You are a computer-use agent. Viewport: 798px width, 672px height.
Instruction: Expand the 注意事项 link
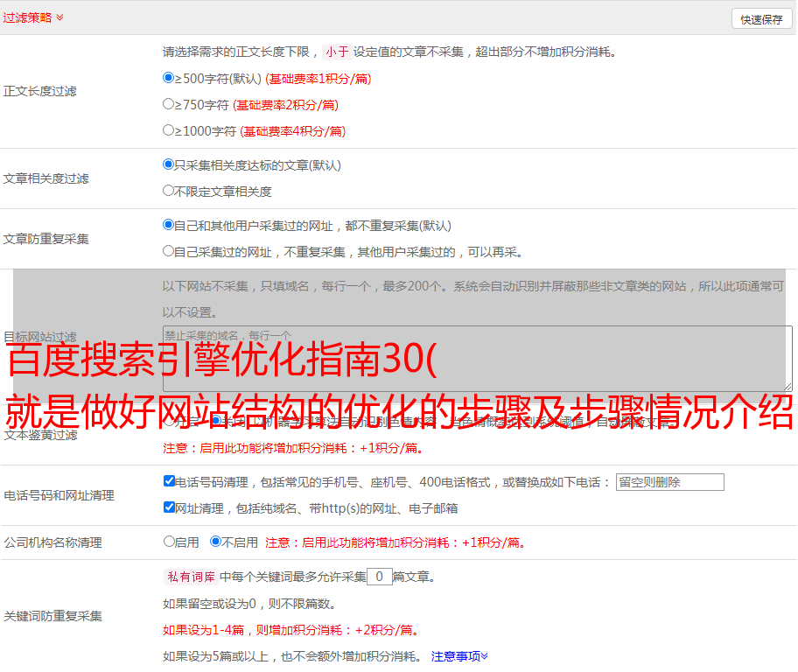click(x=459, y=655)
